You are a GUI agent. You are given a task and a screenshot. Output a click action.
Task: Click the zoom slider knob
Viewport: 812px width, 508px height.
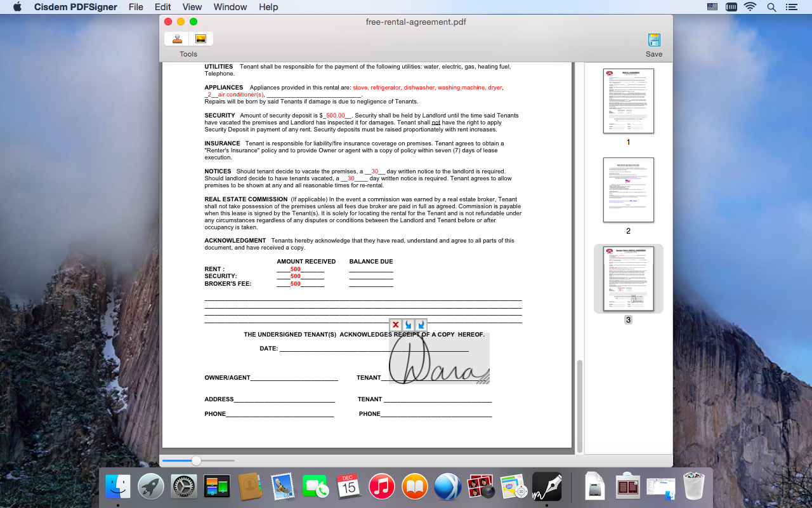point(196,460)
